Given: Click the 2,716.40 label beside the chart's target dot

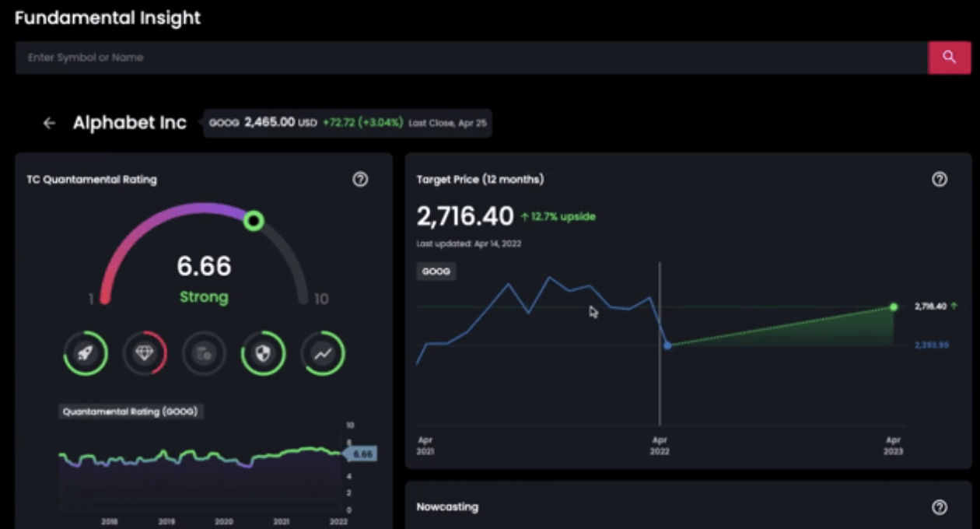Looking at the screenshot, I should (931, 307).
